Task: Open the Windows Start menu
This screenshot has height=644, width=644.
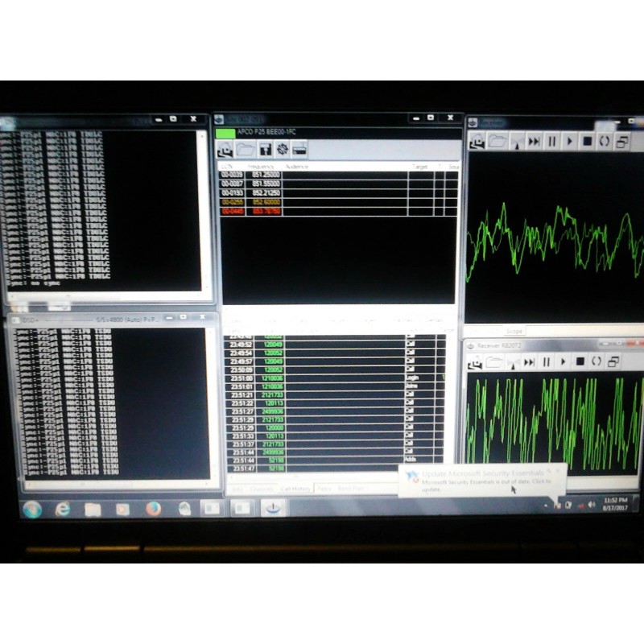Action: point(32,509)
